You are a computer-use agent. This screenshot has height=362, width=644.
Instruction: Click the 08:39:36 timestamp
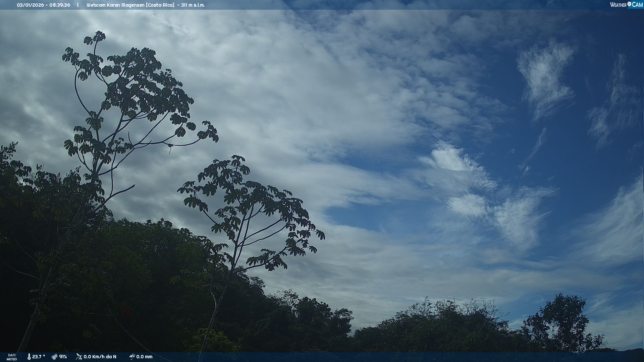60,5
